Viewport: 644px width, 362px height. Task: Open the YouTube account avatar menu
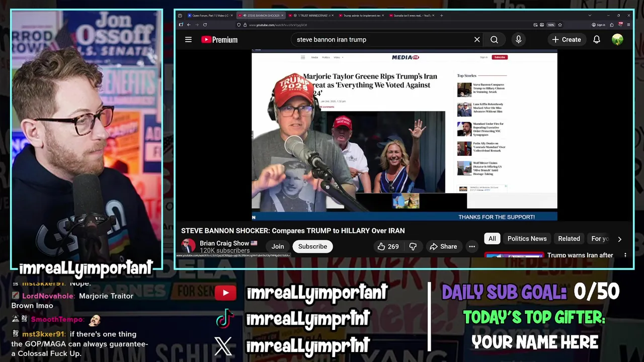click(617, 39)
